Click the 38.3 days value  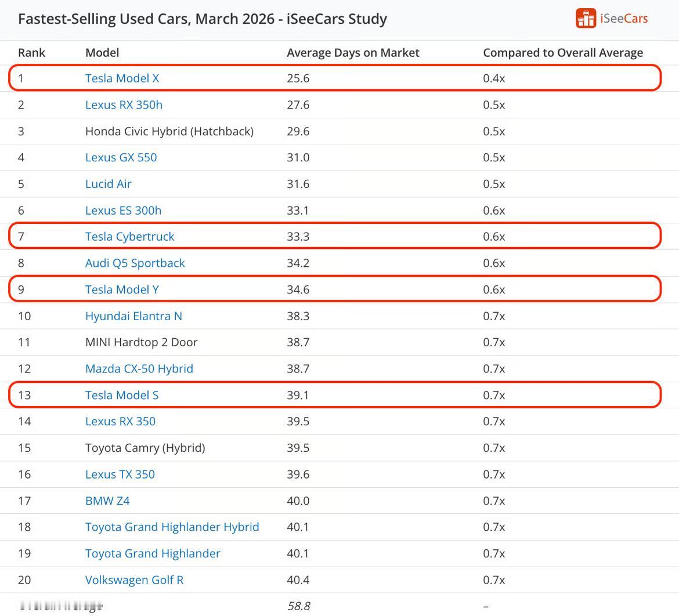pos(298,316)
